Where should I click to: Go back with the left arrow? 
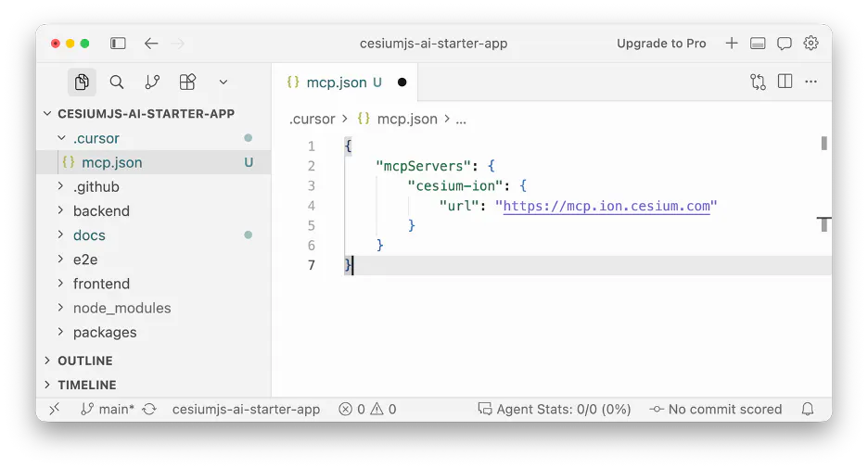(151, 44)
